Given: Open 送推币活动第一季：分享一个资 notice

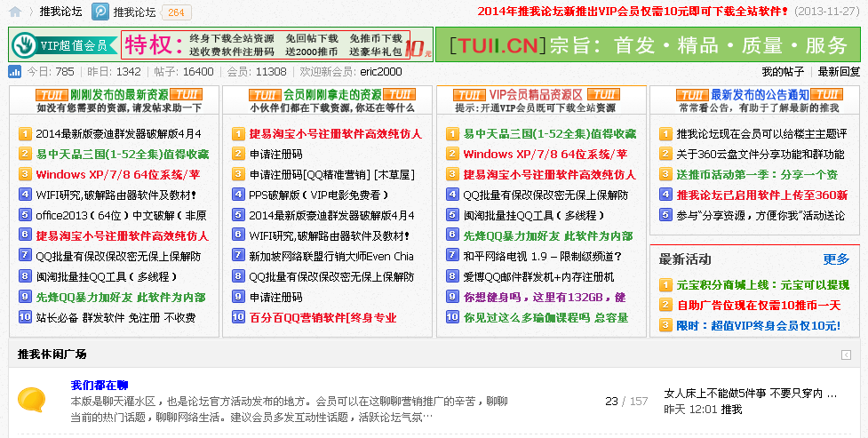Looking at the screenshot, I should (x=757, y=174).
